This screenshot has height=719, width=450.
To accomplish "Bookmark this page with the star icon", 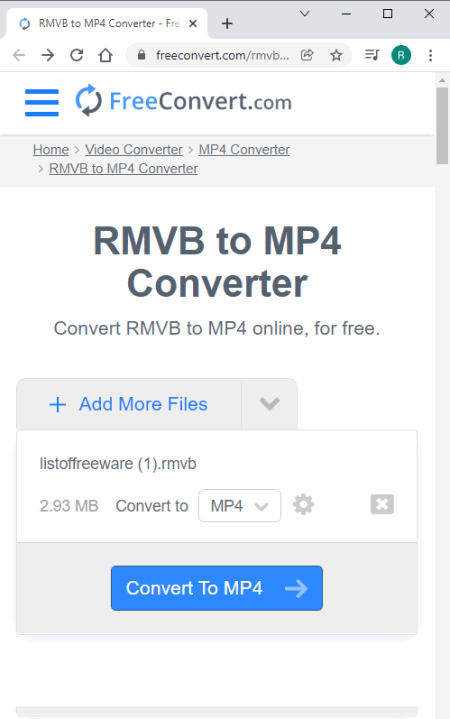I will [x=336, y=55].
